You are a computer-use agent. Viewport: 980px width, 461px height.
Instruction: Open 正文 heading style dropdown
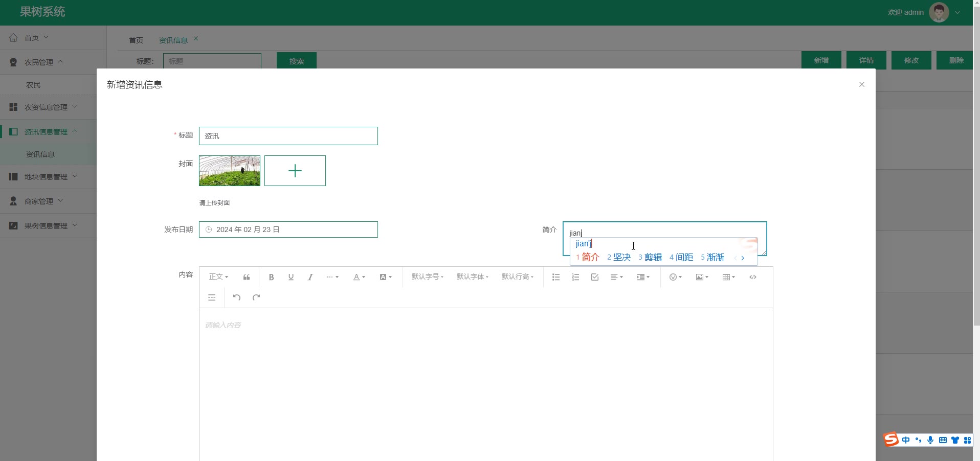click(218, 277)
